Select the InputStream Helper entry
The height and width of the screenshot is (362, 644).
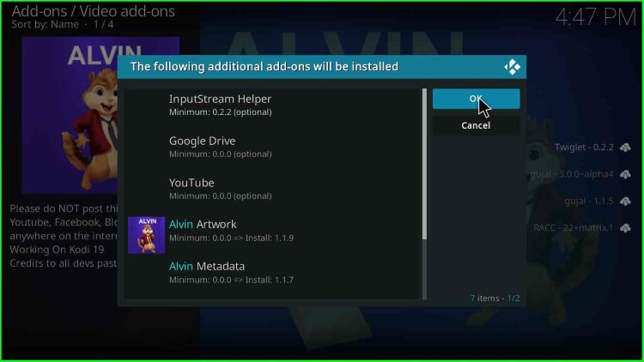click(x=273, y=105)
